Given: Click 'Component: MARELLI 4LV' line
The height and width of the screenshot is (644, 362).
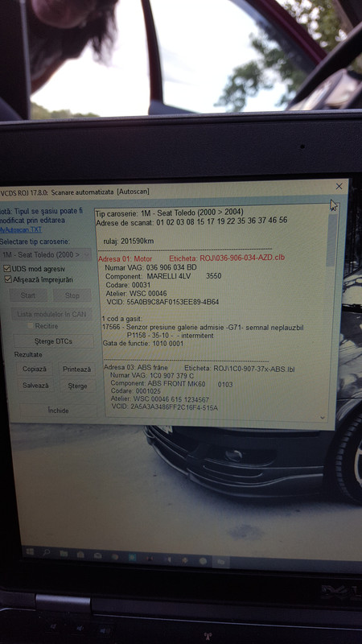Looking at the screenshot, I should click(163, 276).
